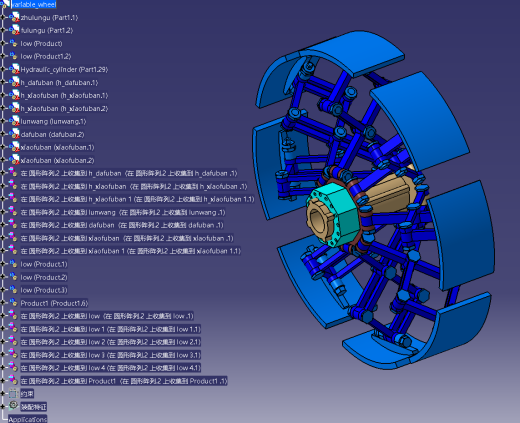The height and width of the screenshot is (423, 520).
Task: Select the Applications tree node
Action: coord(28,419)
